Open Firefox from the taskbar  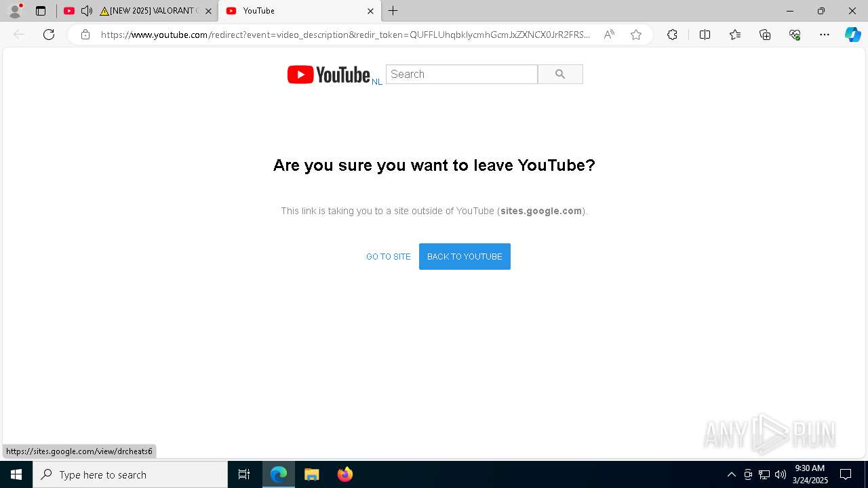pos(344,474)
